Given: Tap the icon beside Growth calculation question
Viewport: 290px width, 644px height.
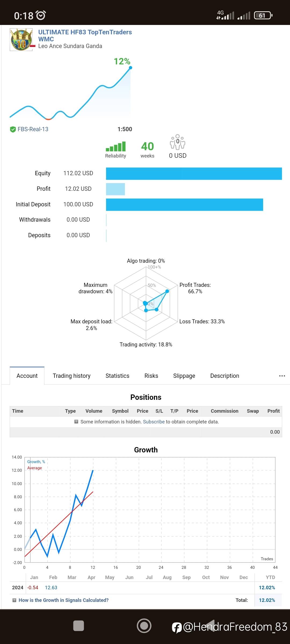Looking at the screenshot, I should pyautogui.click(x=15, y=600).
